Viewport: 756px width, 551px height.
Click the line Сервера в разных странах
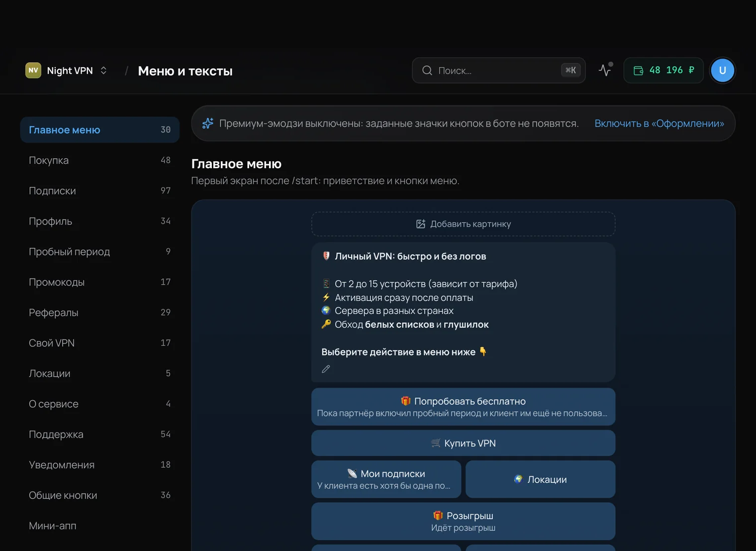[x=394, y=311]
